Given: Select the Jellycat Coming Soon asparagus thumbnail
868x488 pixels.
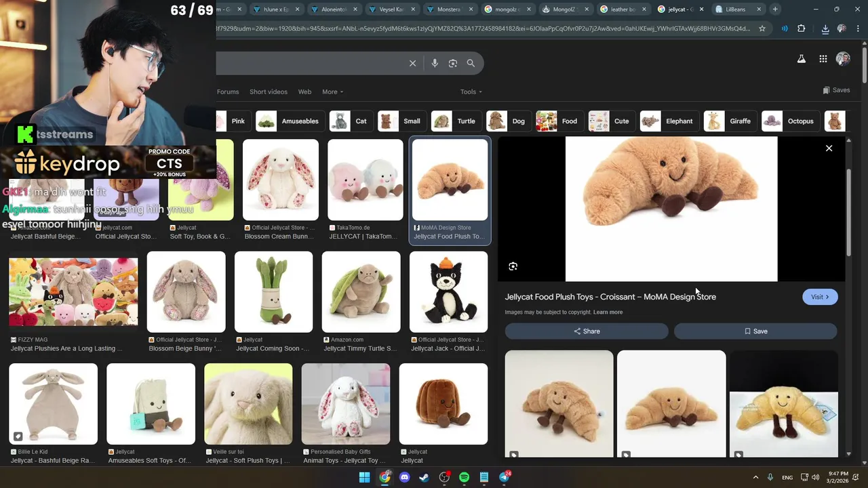Looking at the screenshot, I should point(274,292).
